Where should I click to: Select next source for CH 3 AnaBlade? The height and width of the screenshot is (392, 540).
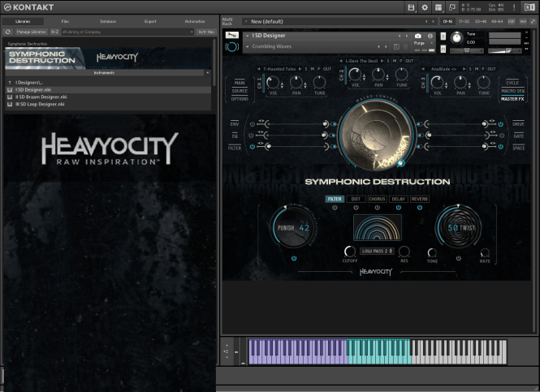[464, 69]
